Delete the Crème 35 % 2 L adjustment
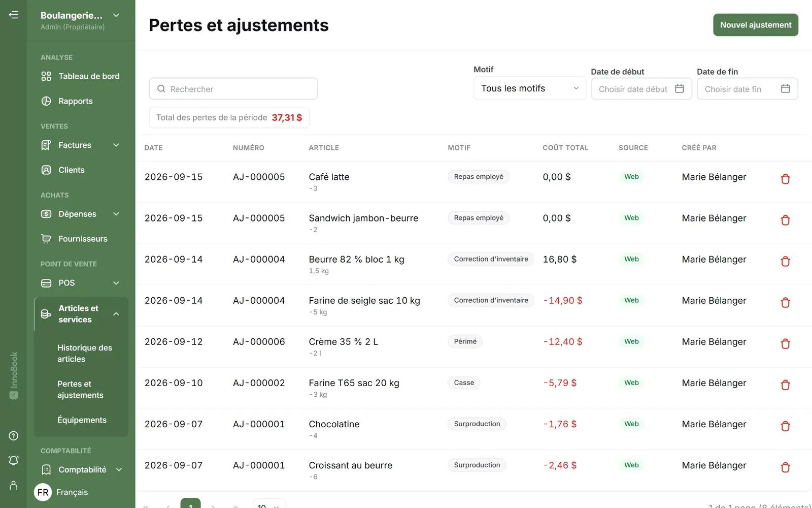 point(785,343)
